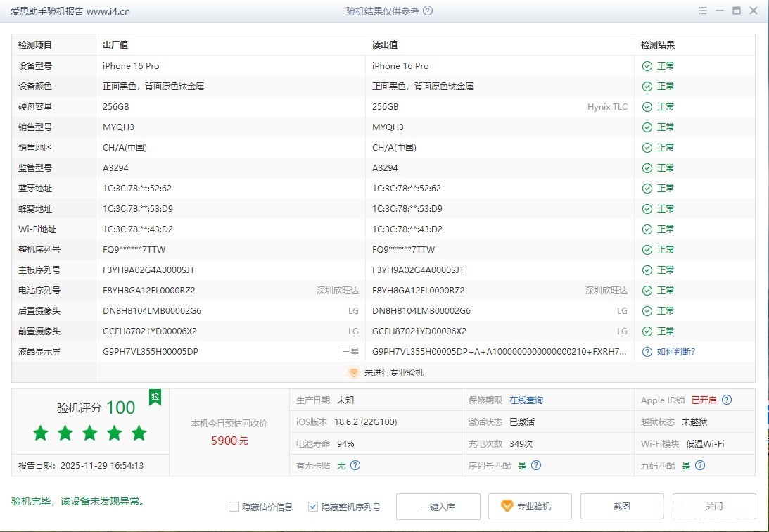The height and width of the screenshot is (532, 769).
Task: Click help icon next to Apple ID锁
Action: click(727, 400)
